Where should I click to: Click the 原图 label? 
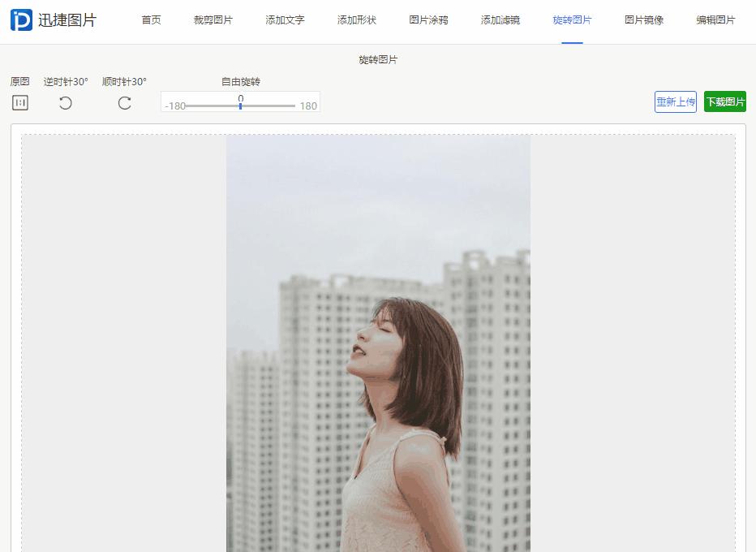coord(19,81)
